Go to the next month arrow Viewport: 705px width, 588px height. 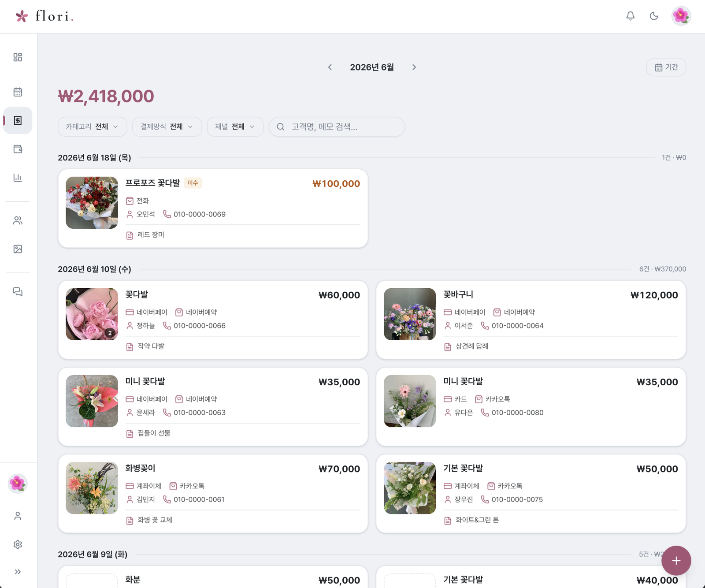pyautogui.click(x=414, y=67)
